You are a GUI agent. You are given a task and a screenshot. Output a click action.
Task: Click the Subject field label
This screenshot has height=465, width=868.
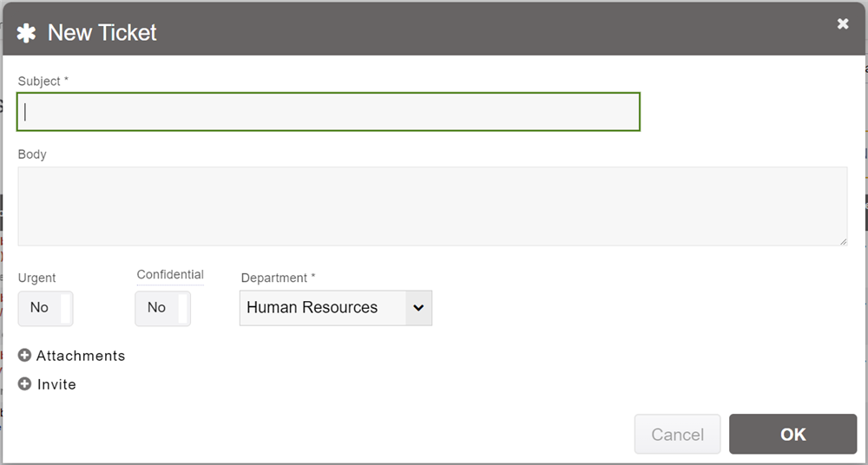pyautogui.click(x=43, y=82)
